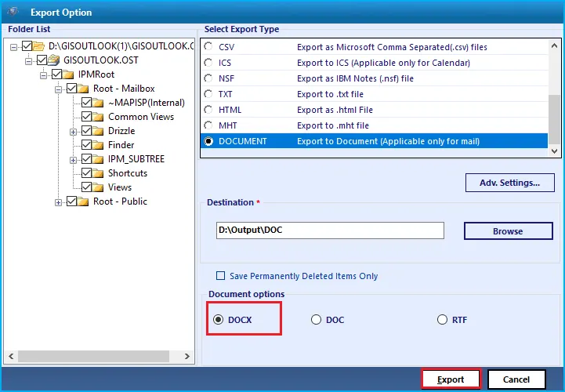Expand the Drizzle folder node
This screenshot has height=392, width=565.
coord(73,132)
